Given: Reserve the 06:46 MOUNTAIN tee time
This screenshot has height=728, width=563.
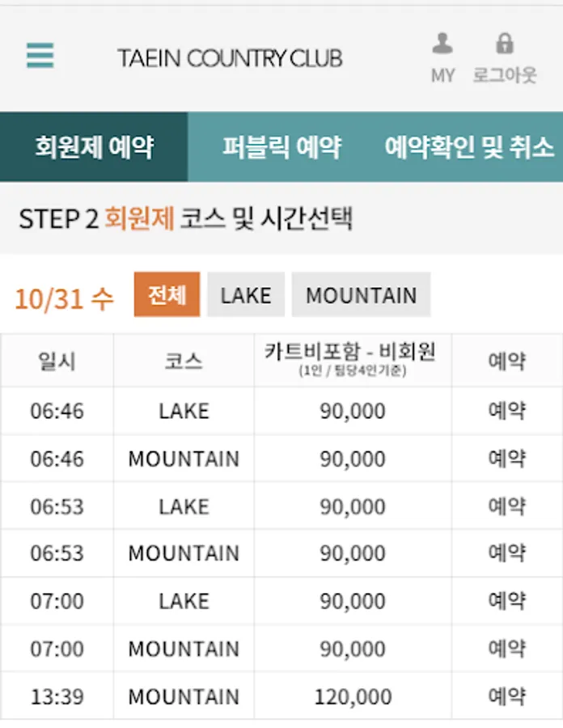Looking at the screenshot, I should (x=507, y=459).
